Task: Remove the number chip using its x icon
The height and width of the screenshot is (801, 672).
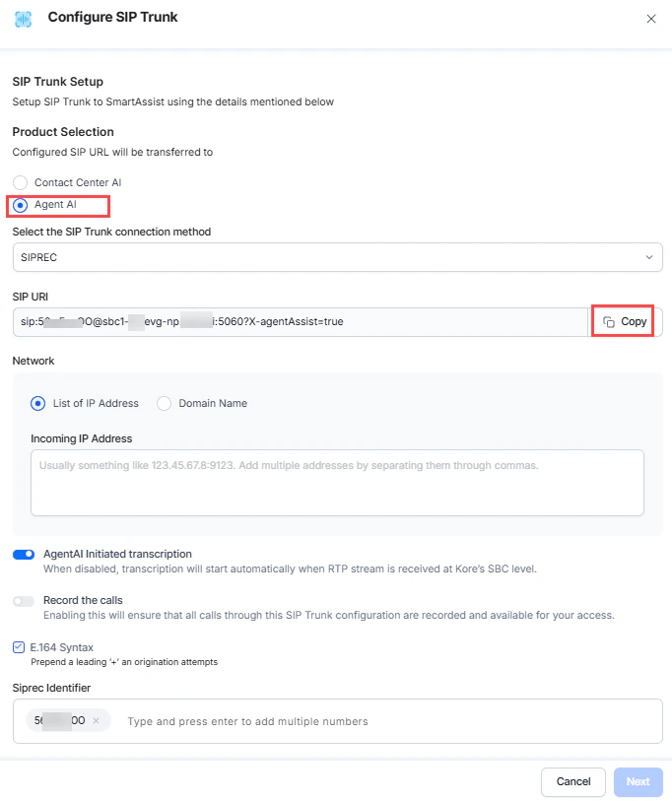Action: [x=95, y=720]
